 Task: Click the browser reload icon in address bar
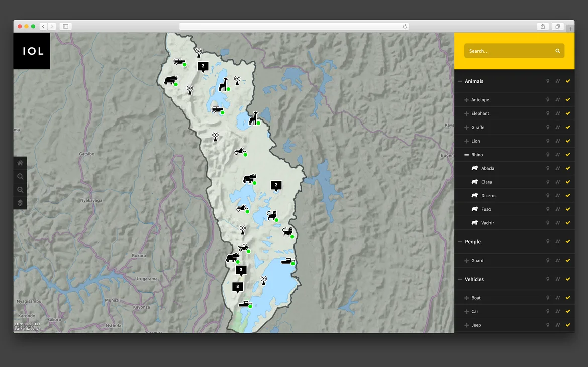click(x=405, y=26)
